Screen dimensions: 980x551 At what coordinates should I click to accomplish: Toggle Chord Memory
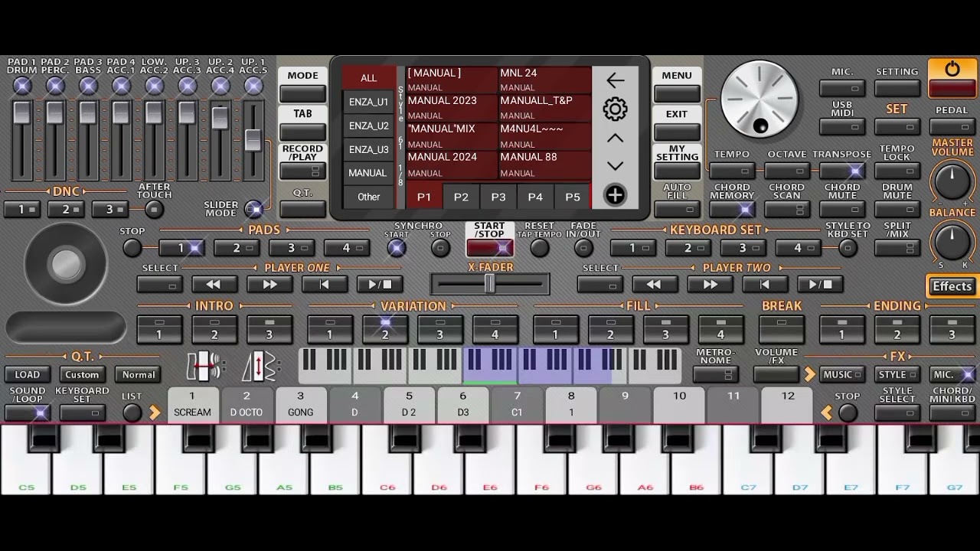[732, 209]
